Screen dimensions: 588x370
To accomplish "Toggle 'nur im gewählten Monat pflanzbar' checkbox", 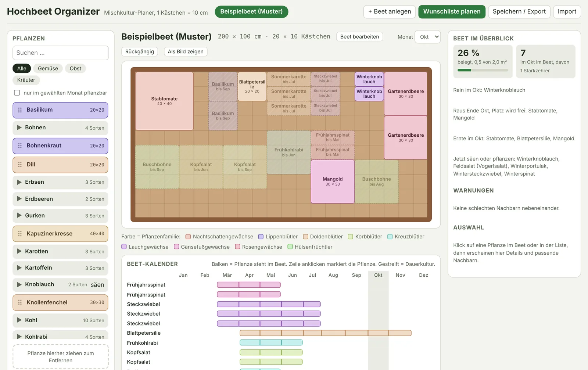I will (x=17, y=93).
